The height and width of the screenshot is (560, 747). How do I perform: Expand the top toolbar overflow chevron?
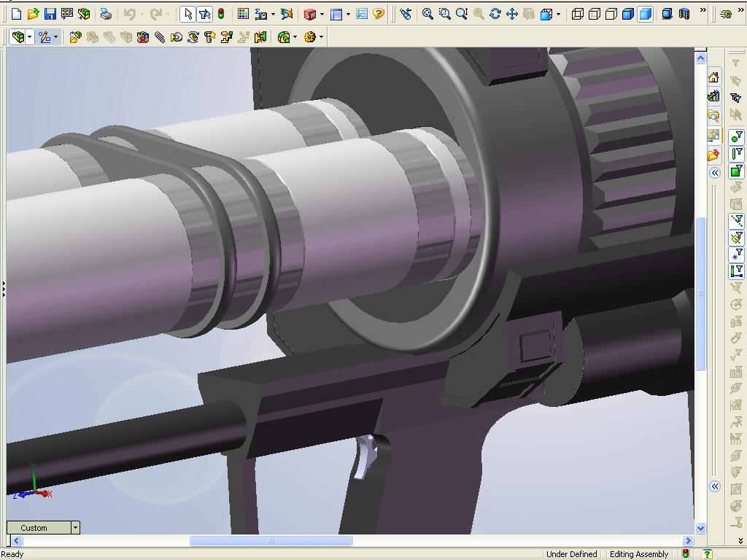[703, 11]
